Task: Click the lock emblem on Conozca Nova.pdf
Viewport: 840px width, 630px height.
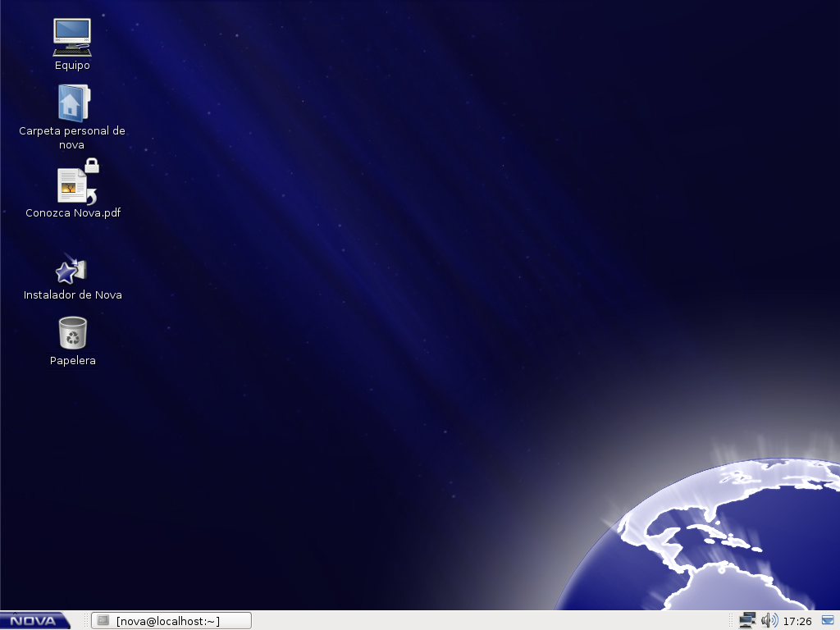Action: pyautogui.click(x=92, y=166)
